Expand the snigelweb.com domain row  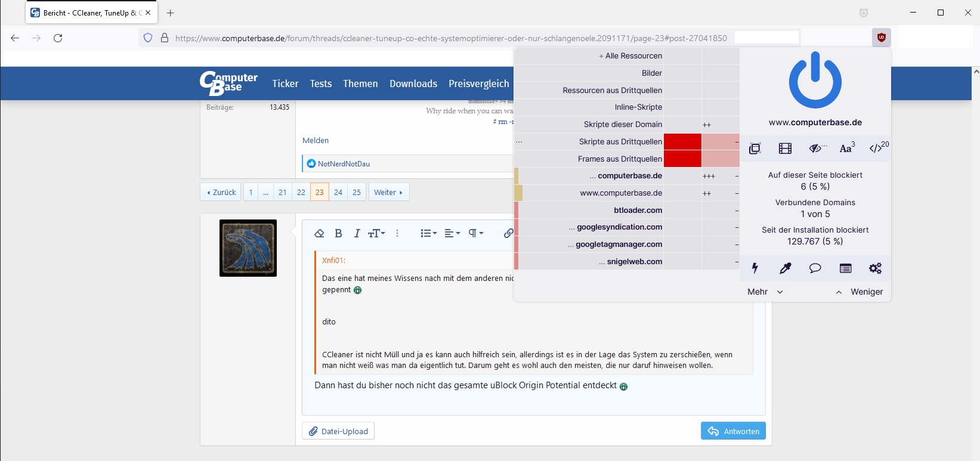tap(589, 261)
